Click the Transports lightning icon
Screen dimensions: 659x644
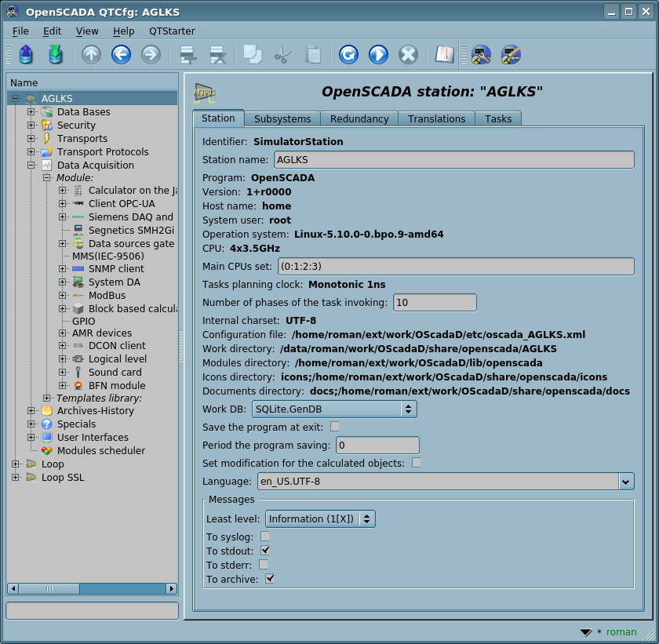pyautogui.click(x=46, y=139)
